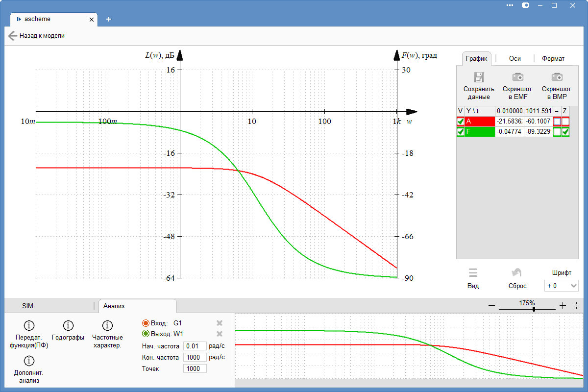The width and height of the screenshot is (588, 392).
Task: Take a screenshot in BMP format
Action: (556, 77)
